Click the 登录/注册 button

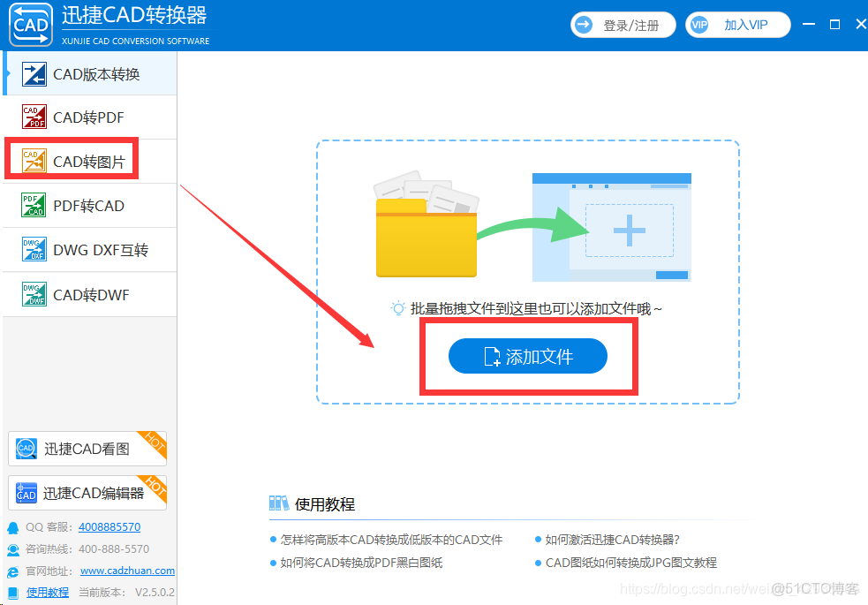[x=623, y=24]
